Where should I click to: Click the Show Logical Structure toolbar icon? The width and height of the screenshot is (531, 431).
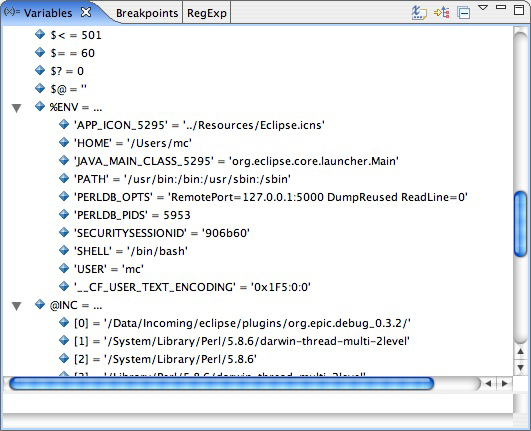[442, 13]
